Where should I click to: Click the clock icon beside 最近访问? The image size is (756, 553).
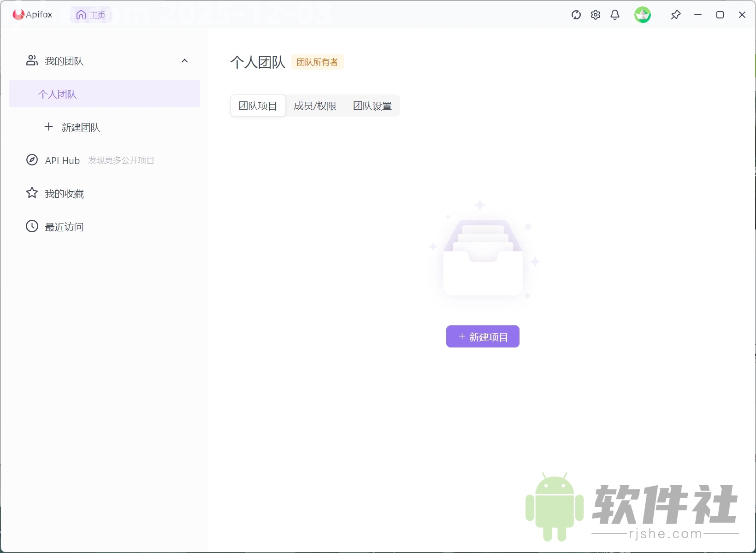(31, 226)
